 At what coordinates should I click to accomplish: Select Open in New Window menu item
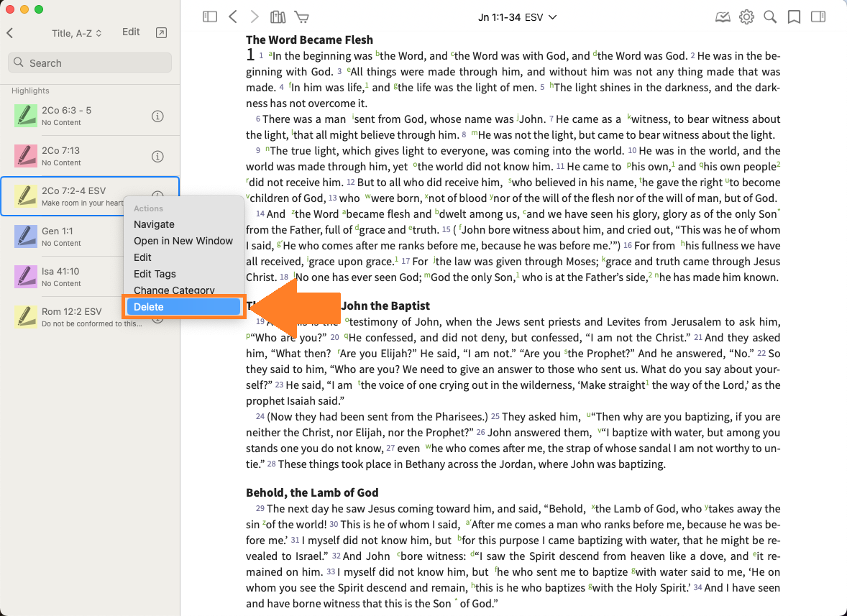click(x=183, y=241)
